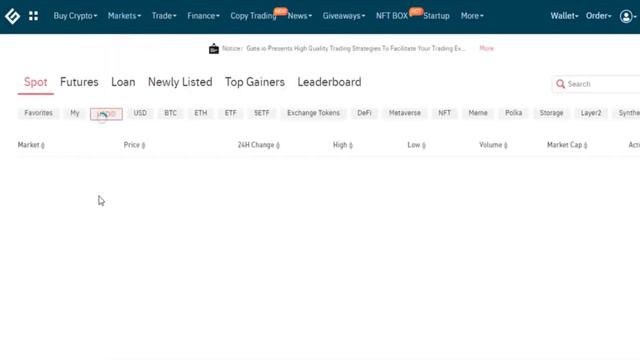Select the Exchange Tokens filter

[313, 113]
